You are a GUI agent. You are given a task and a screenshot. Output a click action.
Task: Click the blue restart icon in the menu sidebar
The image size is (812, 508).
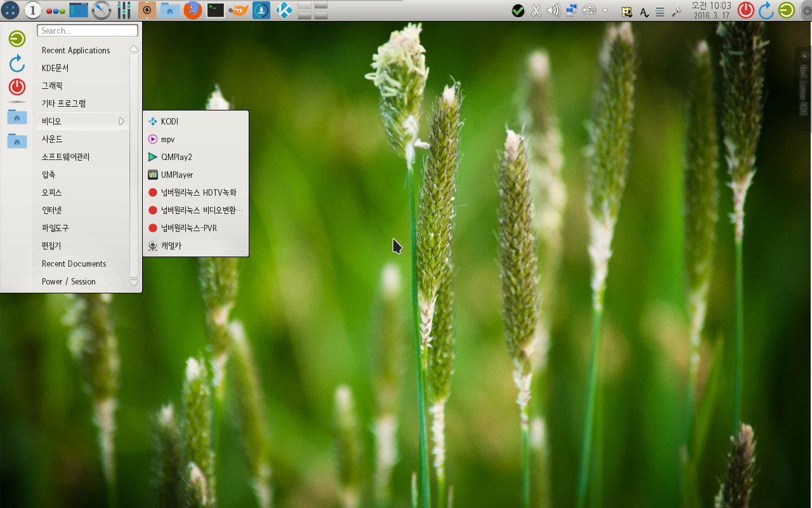pyautogui.click(x=17, y=63)
